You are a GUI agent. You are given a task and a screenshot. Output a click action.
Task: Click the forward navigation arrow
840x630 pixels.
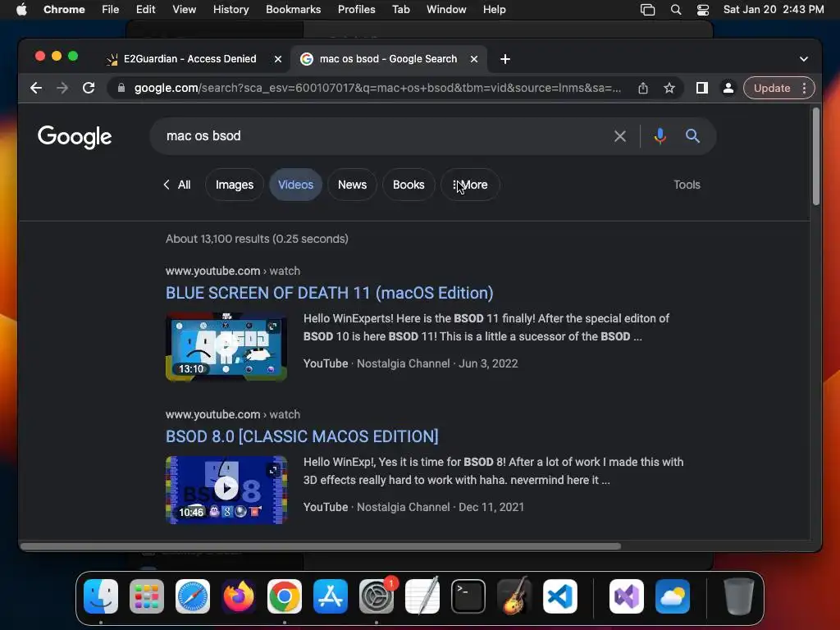pyautogui.click(x=62, y=88)
